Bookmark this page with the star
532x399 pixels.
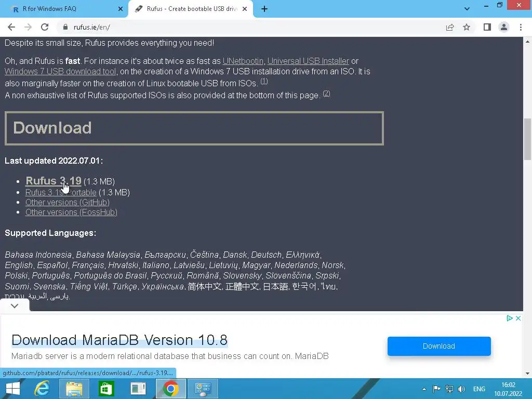(x=467, y=27)
